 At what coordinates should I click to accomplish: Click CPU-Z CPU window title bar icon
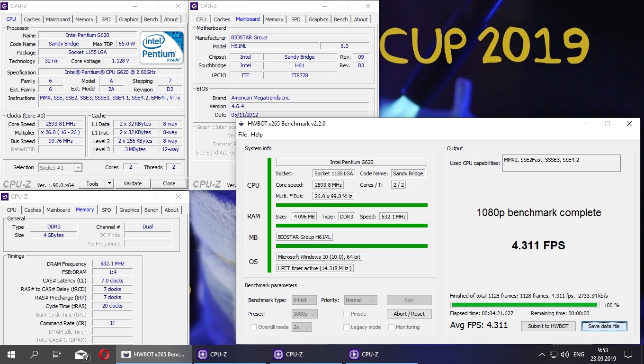[5, 6]
